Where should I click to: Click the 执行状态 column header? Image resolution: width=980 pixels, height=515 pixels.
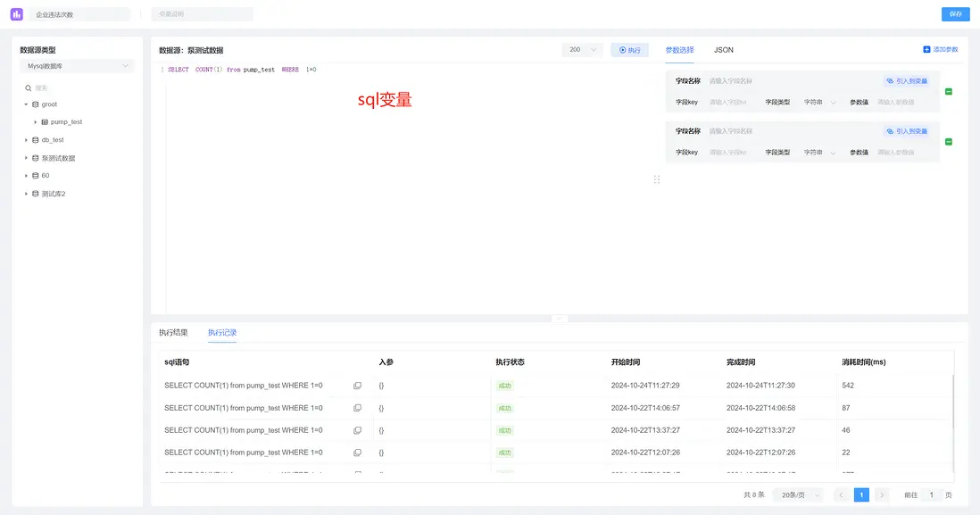[510, 361]
